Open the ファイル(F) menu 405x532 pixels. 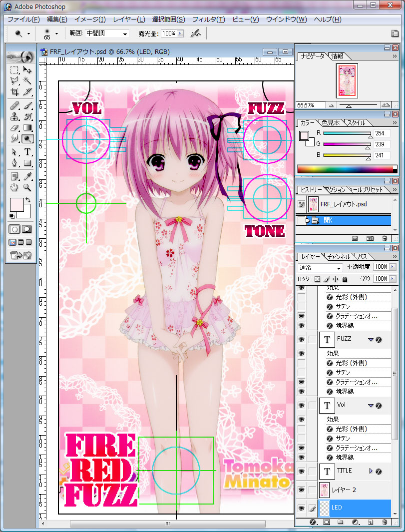tap(23, 19)
